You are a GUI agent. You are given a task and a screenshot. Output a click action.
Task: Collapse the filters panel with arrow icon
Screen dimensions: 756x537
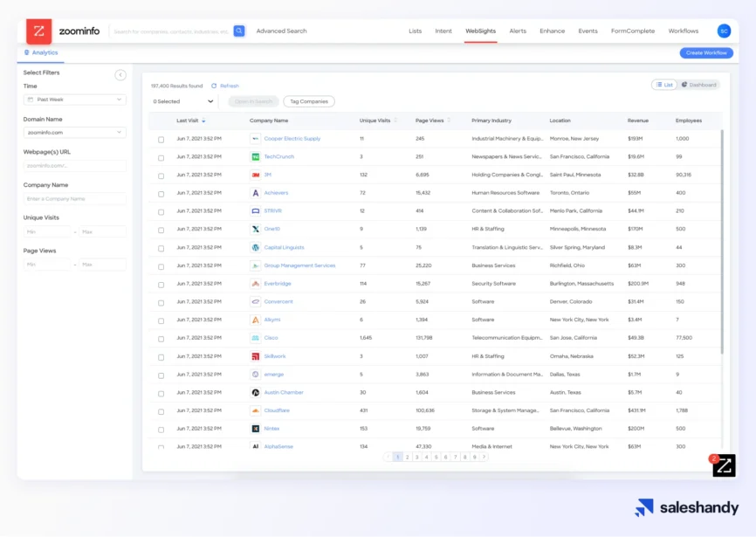pos(120,75)
